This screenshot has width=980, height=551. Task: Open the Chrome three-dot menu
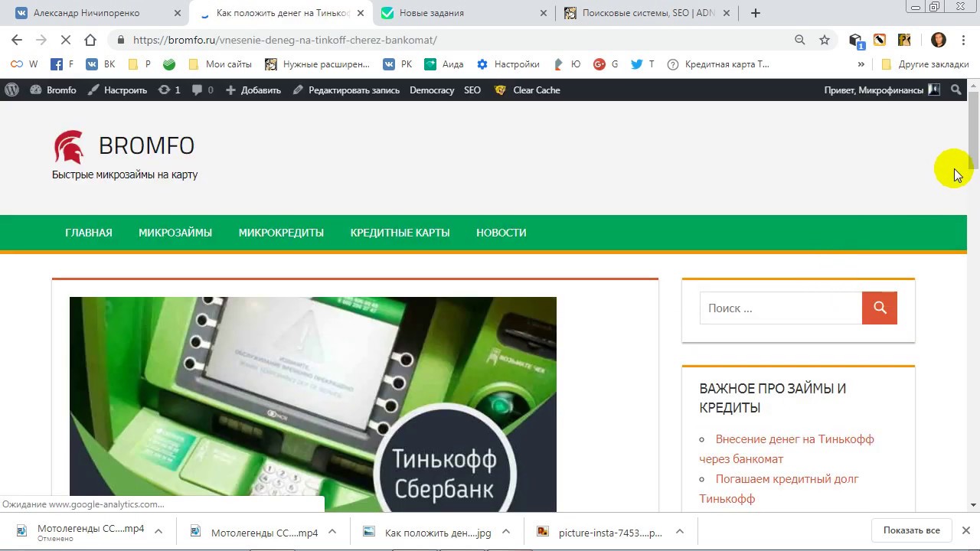[963, 40]
